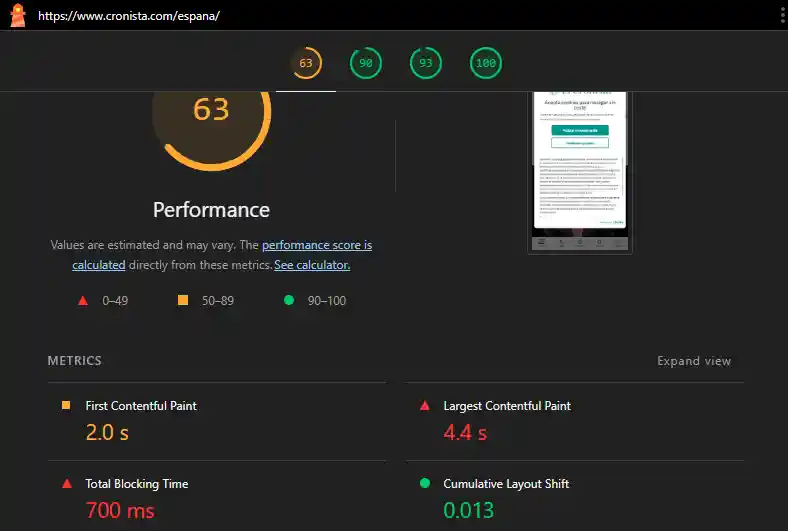This screenshot has width=788, height=531.
Task: Click the red triangle 0–49 legend icon
Action: pos(83,300)
